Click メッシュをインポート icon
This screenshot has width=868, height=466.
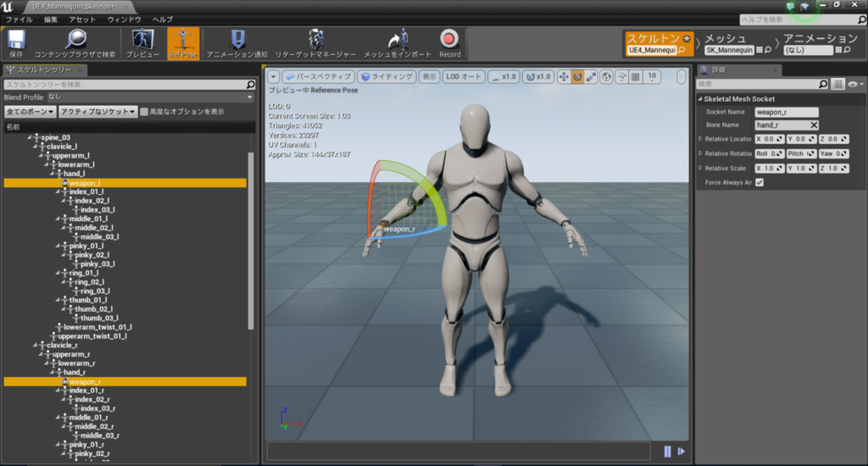pyautogui.click(x=397, y=43)
